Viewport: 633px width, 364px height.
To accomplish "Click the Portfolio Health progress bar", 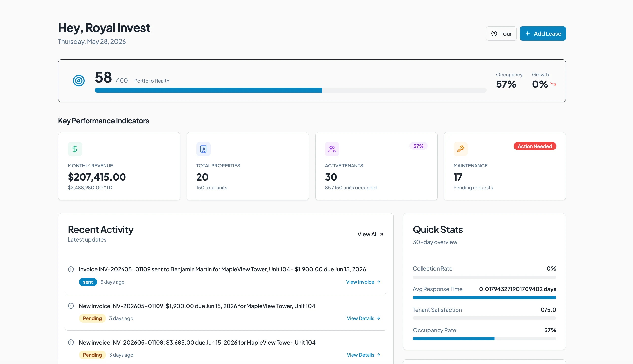I will [290, 90].
